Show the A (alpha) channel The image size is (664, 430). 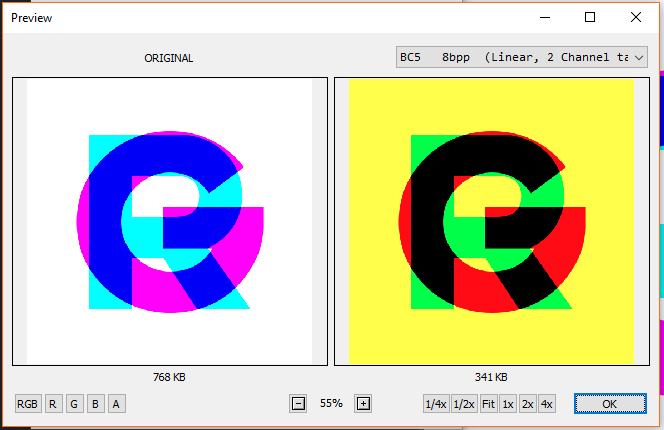(x=116, y=404)
